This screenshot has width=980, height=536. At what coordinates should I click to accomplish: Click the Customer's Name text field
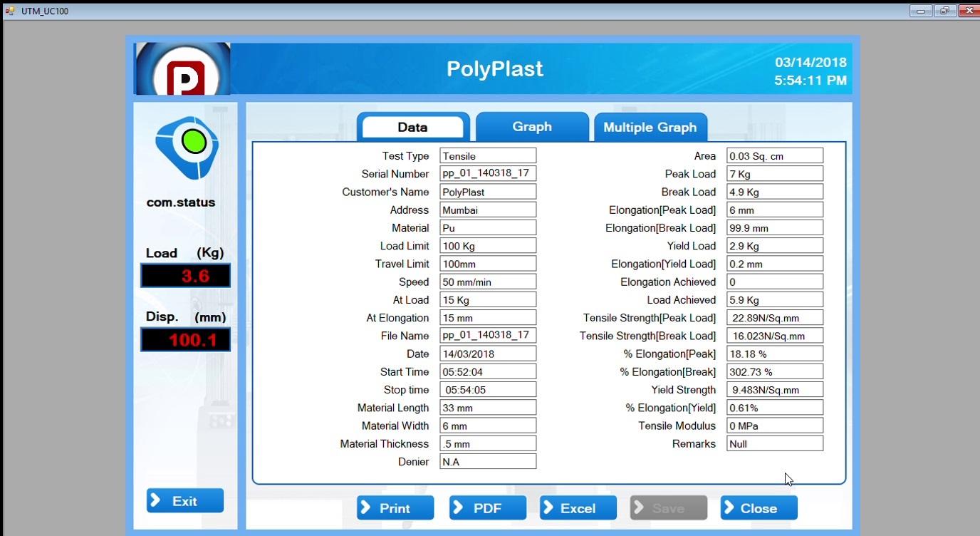pyautogui.click(x=488, y=192)
